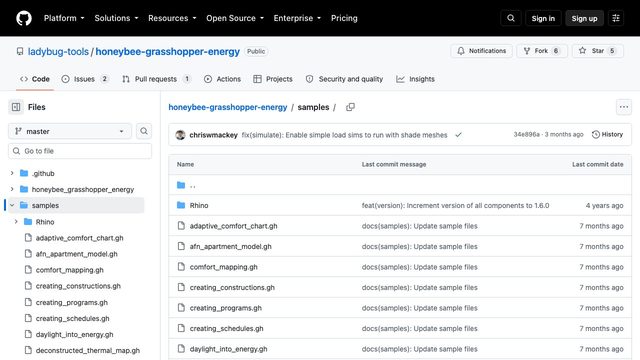Click the repository icon beside ladybug-tools

coord(20,51)
